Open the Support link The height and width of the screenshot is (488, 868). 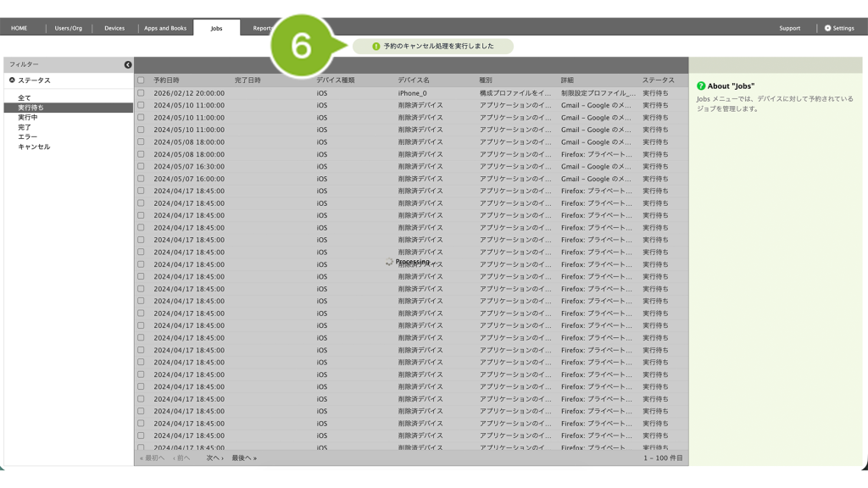point(789,28)
